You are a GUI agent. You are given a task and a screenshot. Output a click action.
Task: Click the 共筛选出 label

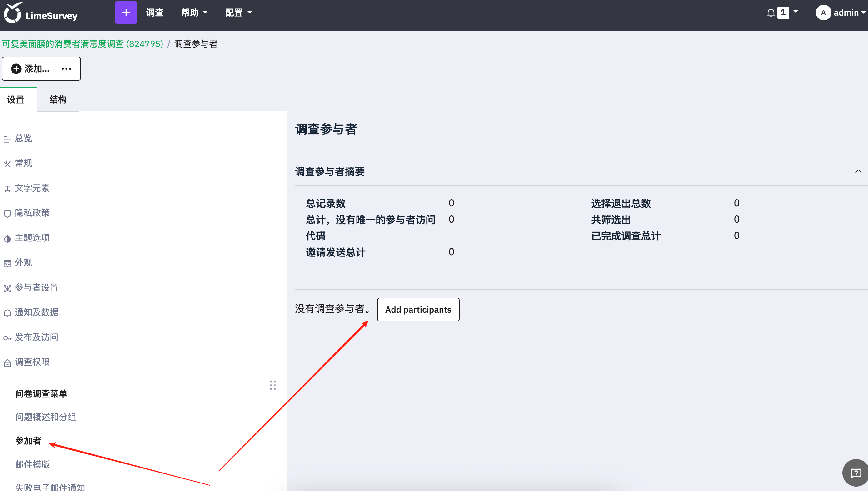[611, 220]
